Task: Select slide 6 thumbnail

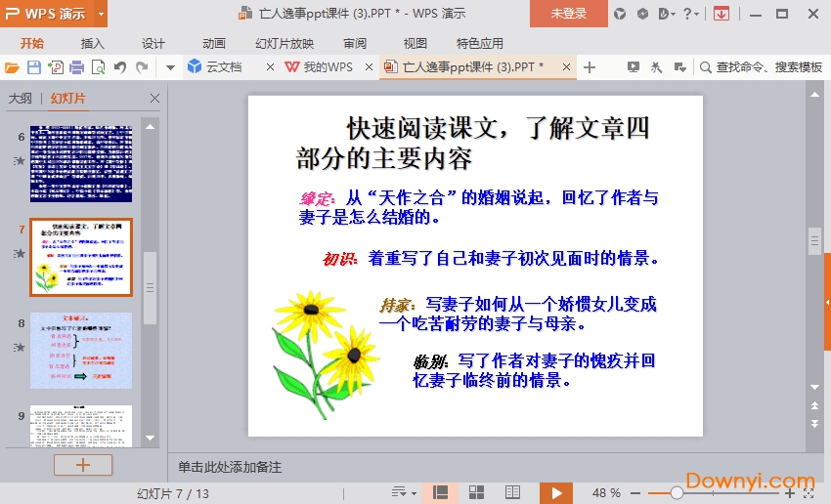Action: [x=81, y=163]
